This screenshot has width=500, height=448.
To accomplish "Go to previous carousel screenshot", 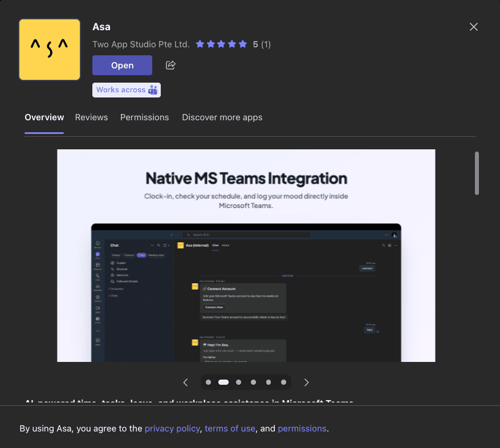I will pyautogui.click(x=185, y=382).
